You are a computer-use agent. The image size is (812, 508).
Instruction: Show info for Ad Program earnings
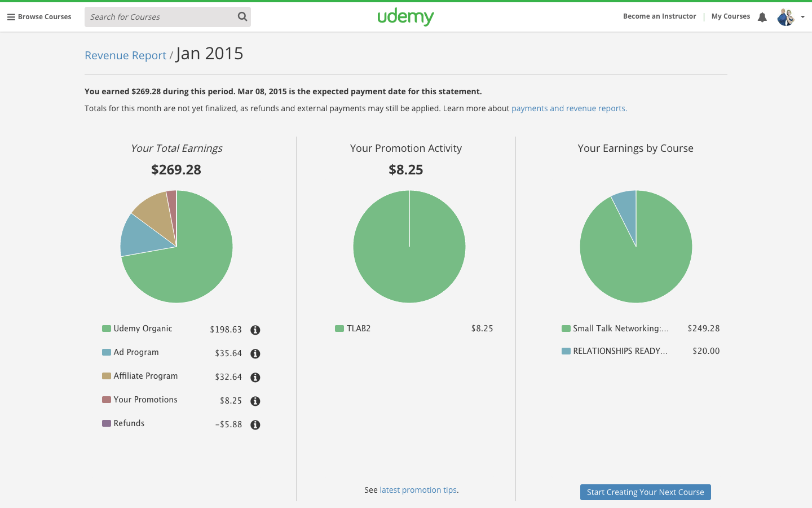[255, 353]
